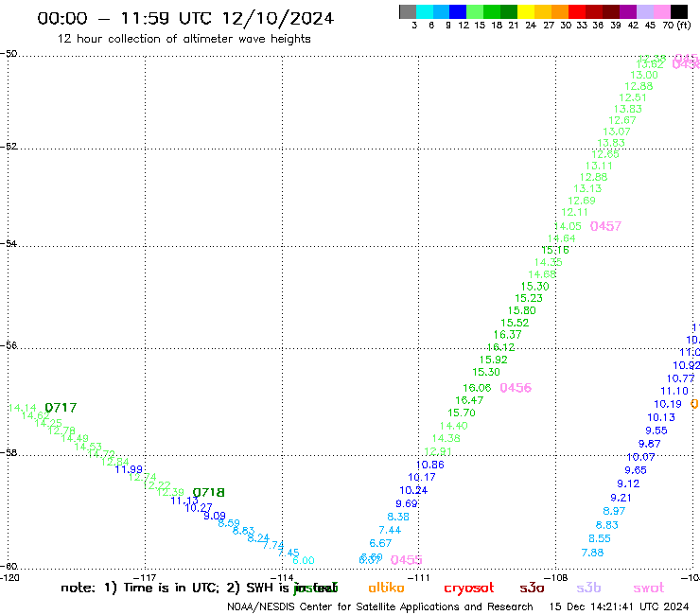700x615 pixels.
Task: Select the green pass time label 0718
Action: click(208, 492)
